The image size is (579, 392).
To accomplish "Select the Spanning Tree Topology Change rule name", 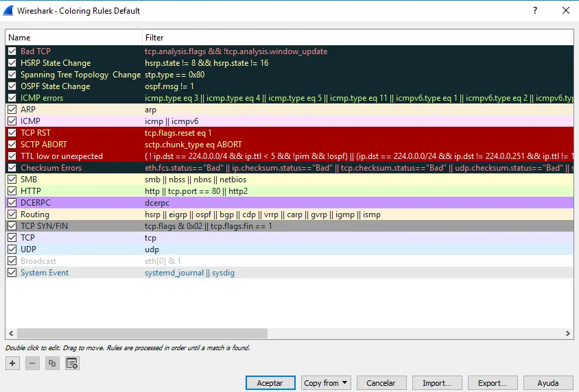I will [x=80, y=75].
